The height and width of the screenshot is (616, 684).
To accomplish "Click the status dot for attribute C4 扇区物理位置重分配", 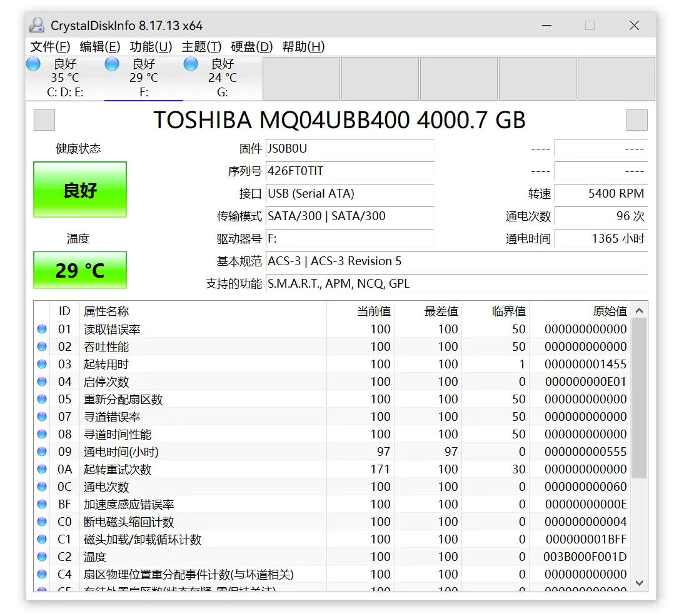I will coord(42,574).
